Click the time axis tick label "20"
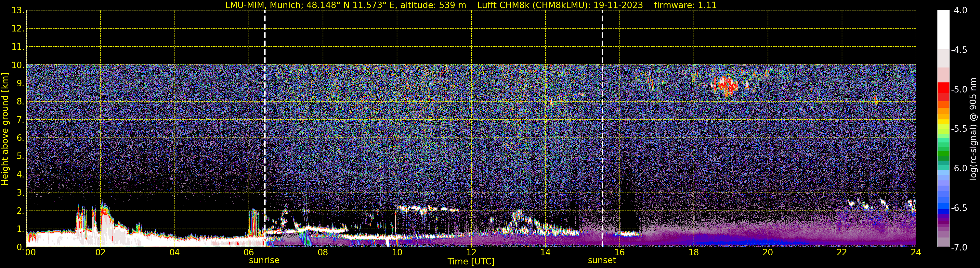The image size is (980, 268). [x=768, y=252]
